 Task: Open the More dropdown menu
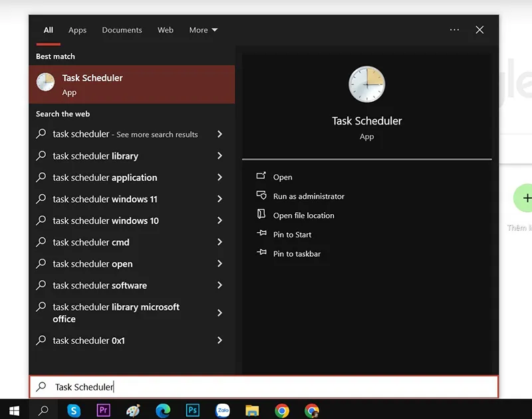tap(203, 30)
